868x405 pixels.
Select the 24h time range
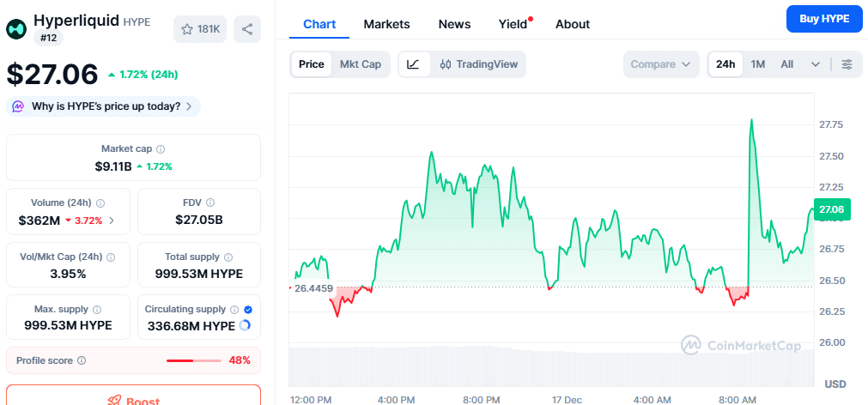pos(725,64)
